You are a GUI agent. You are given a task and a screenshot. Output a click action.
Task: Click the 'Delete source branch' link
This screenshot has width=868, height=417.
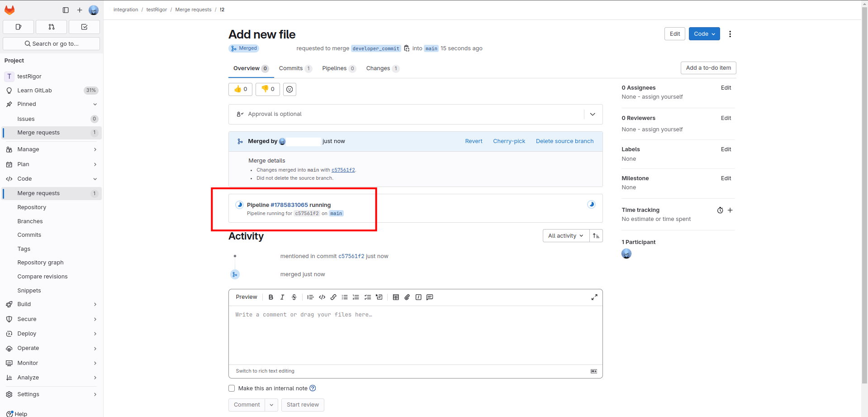click(x=564, y=141)
